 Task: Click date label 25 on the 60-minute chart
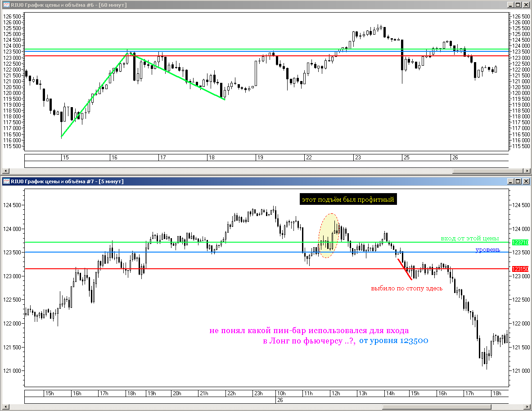coord(406,158)
